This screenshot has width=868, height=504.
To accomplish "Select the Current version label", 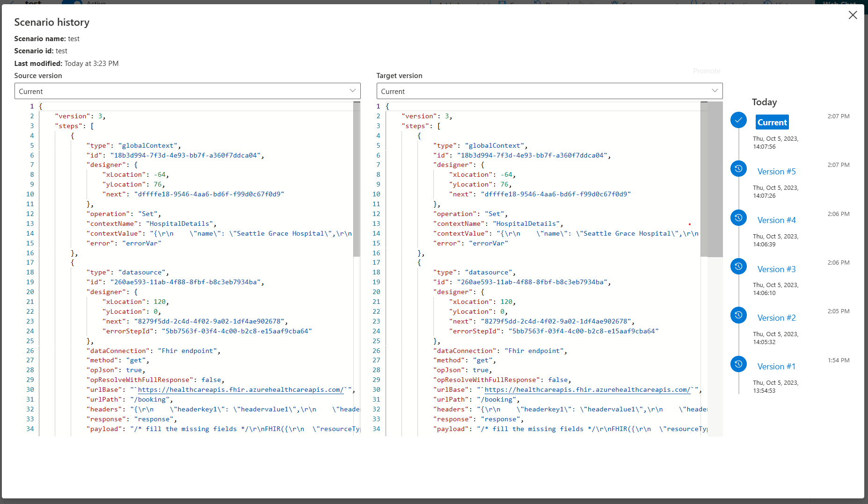I will [x=772, y=122].
